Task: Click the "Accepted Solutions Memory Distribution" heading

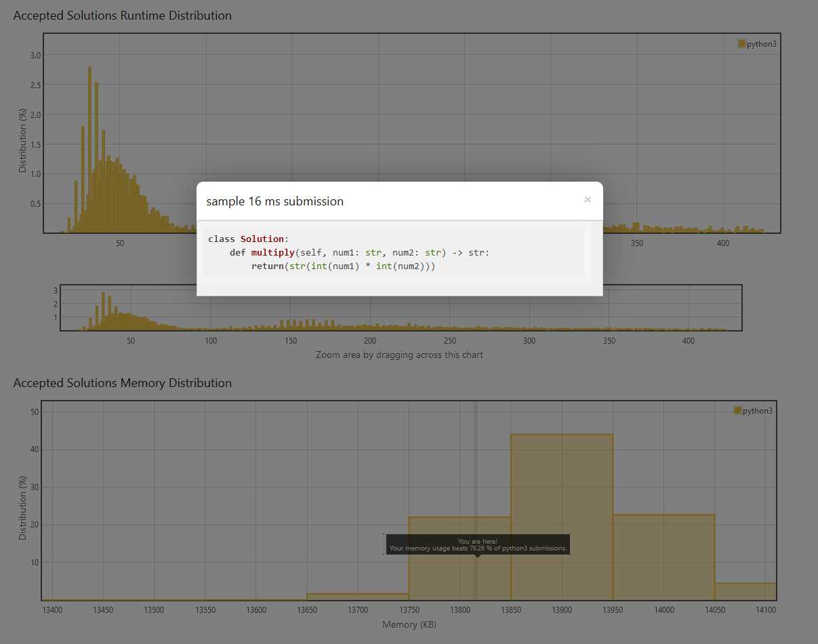Action: [123, 383]
